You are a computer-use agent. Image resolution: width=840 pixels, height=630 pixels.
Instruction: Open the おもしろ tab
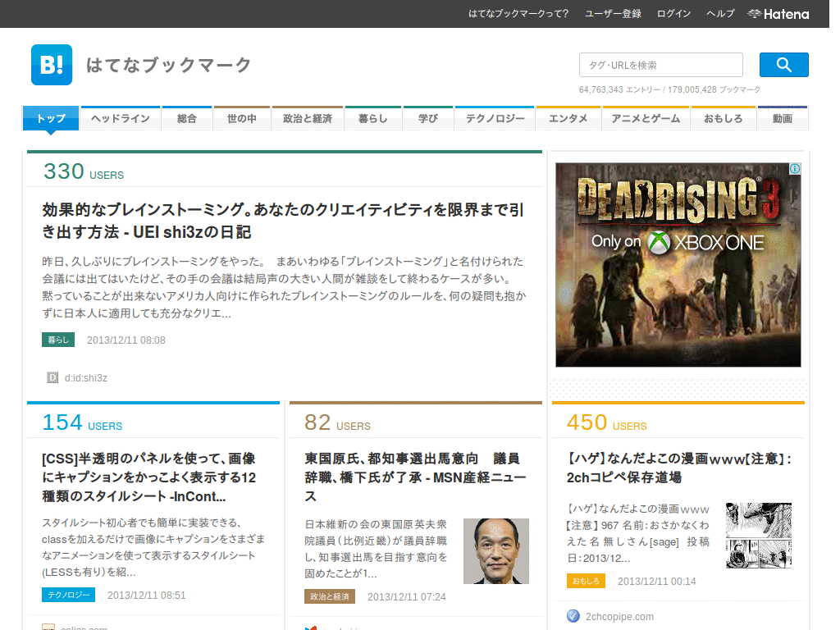tap(724, 118)
